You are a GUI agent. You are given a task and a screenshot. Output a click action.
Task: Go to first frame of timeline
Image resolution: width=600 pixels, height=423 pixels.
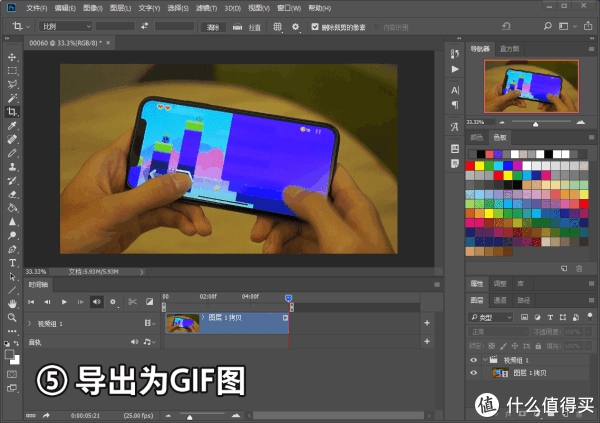tap(31, 302)
